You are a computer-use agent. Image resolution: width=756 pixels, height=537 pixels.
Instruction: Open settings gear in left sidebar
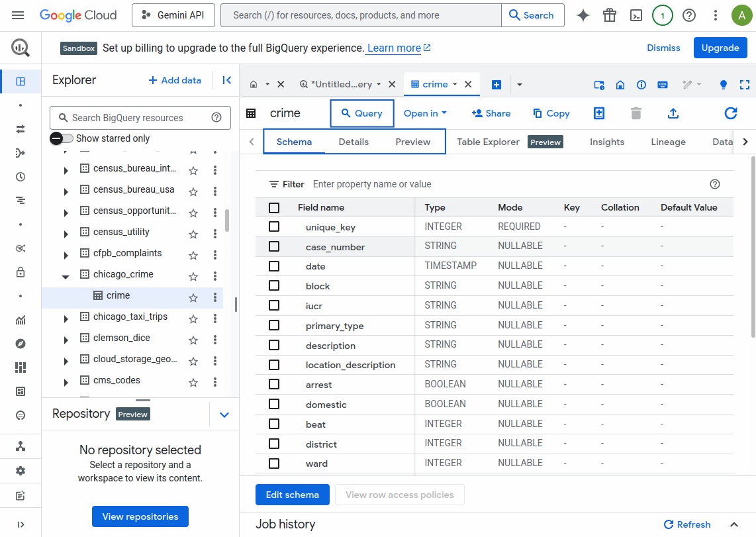pos(21,471)
